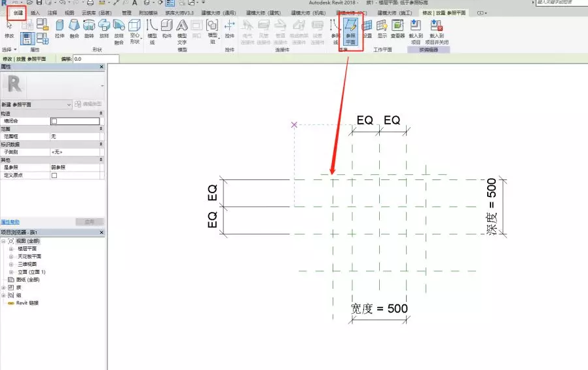Click the 范围框 value 无
588x370 pixels.
(75, 136)
